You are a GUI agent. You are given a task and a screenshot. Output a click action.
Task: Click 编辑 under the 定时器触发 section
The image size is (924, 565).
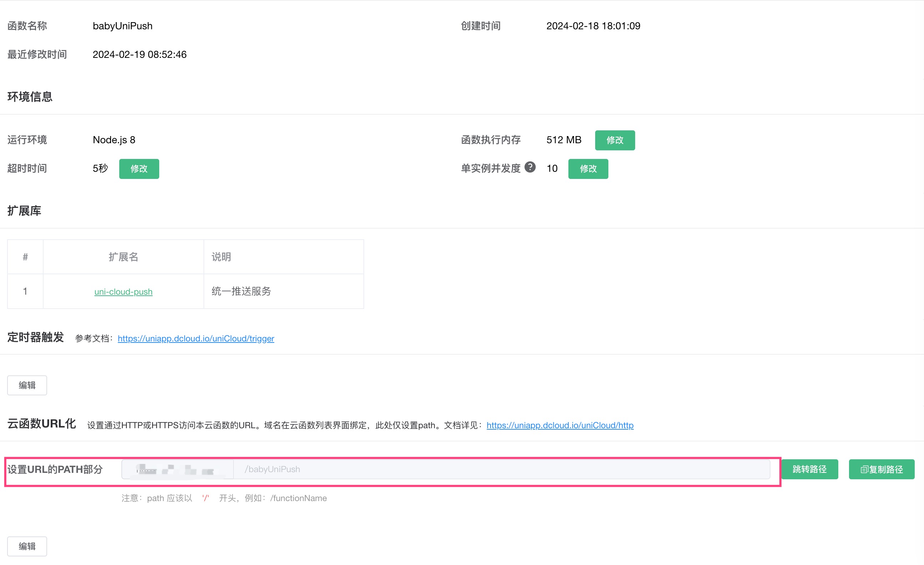tap(27, 385)
